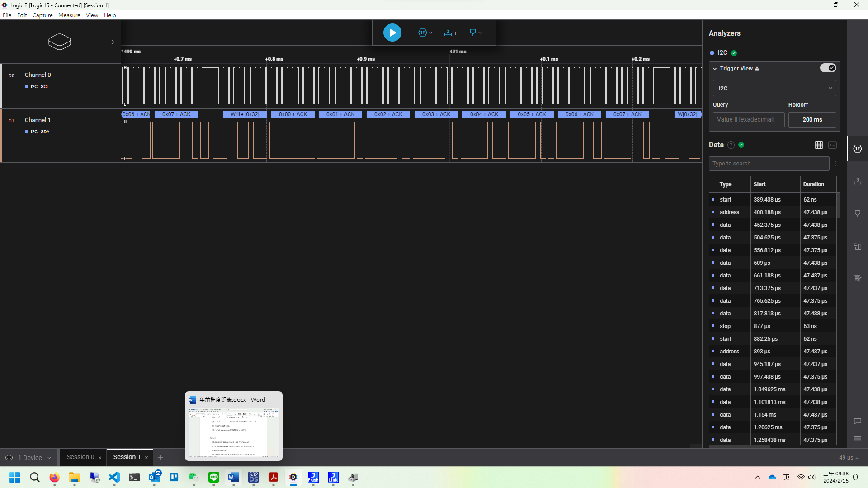
Task: Click the Data panel green check indicator
Action: coord(741,145)
